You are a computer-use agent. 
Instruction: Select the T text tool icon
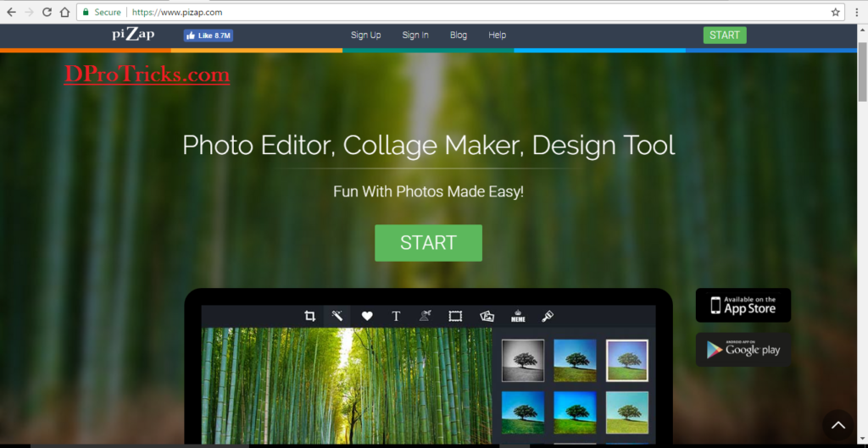[x=396, y=317]
